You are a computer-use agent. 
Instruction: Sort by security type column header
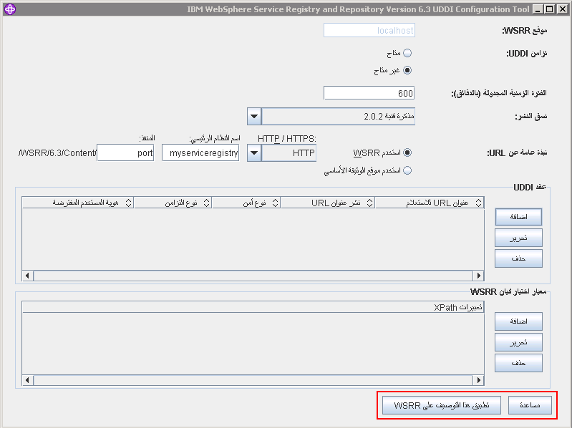246,203
